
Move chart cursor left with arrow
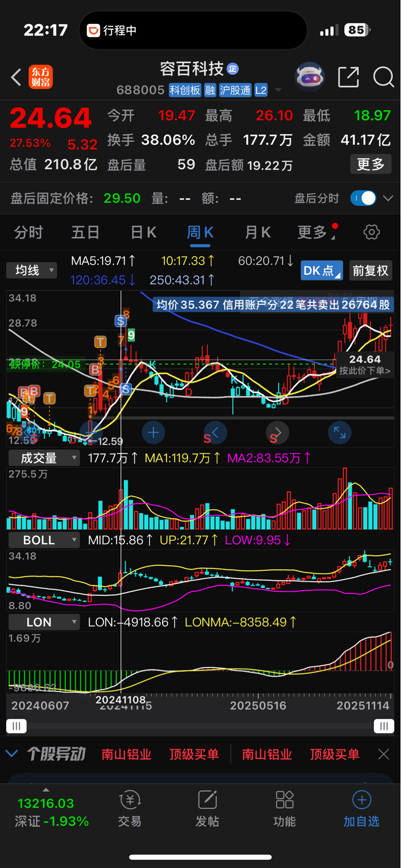pos(215,433)
